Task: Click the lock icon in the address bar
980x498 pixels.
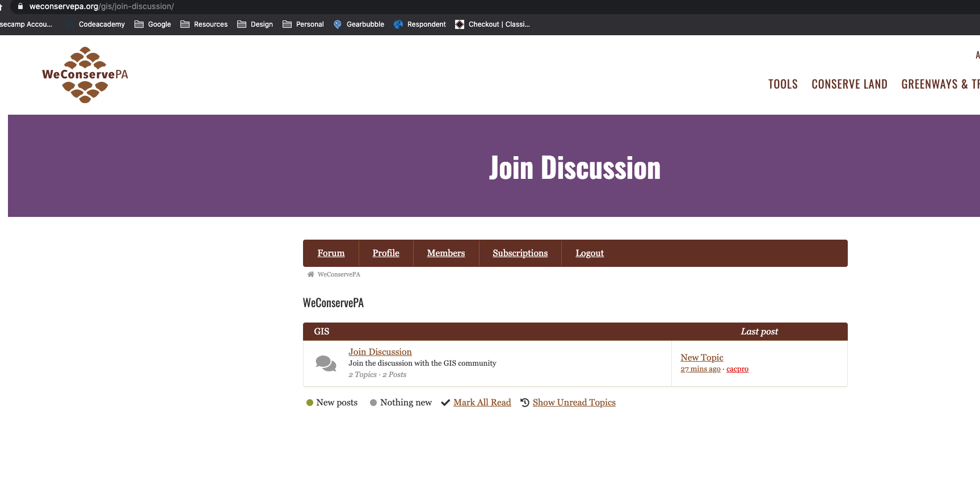Action: click(x=20, y=6)
